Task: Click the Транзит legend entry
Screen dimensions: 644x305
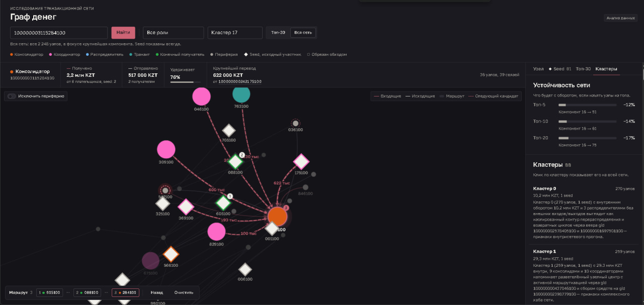Action: [x=139, y=54]
